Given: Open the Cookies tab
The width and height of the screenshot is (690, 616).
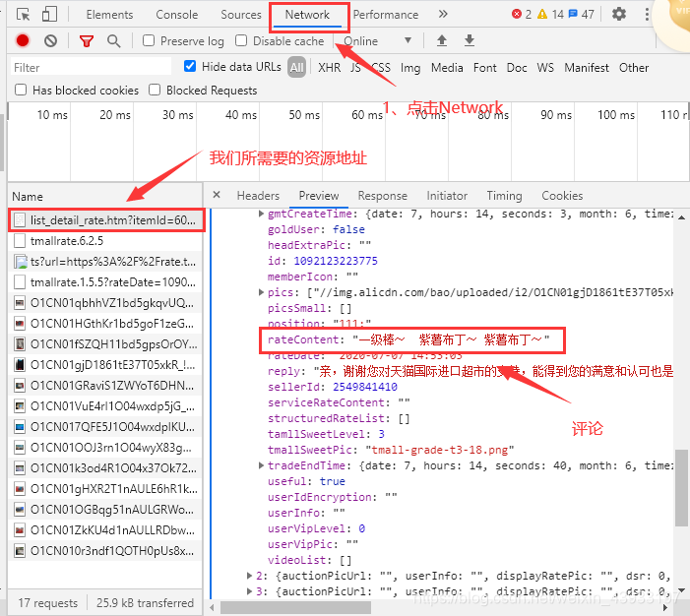Looking at the screenshot, I should [562, 196].
